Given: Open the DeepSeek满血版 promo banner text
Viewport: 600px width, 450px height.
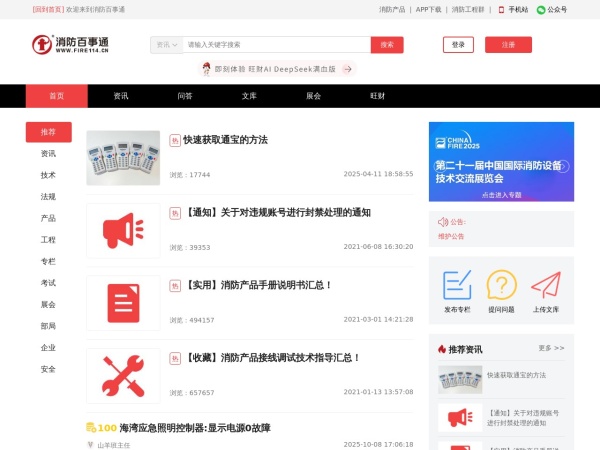Looking at the screenshot, I should [275, 69].
